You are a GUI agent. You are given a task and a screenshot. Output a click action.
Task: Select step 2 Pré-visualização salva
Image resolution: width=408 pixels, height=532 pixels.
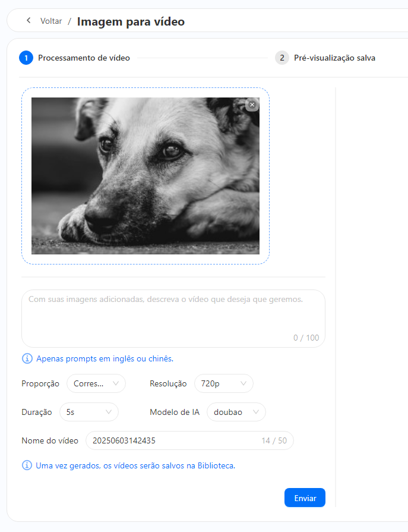tap(325, 58)
